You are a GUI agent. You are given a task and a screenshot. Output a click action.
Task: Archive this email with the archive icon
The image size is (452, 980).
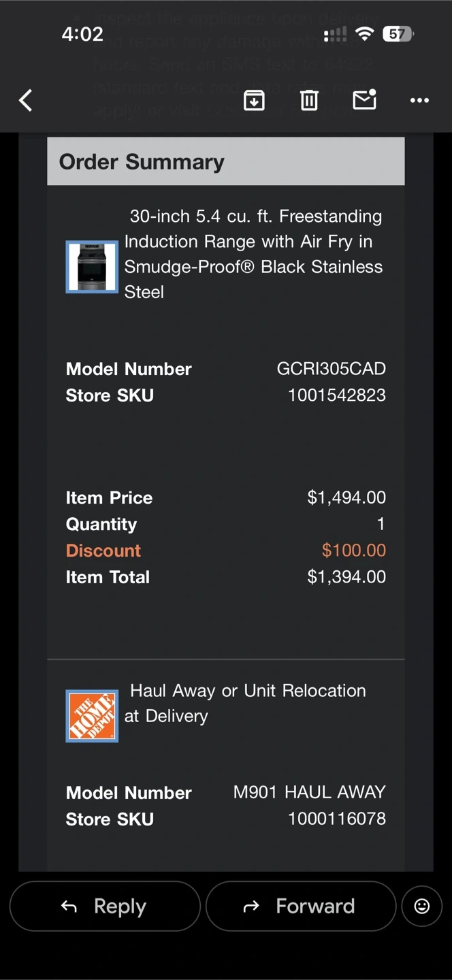pyautogui.click(x=254, y=101)
